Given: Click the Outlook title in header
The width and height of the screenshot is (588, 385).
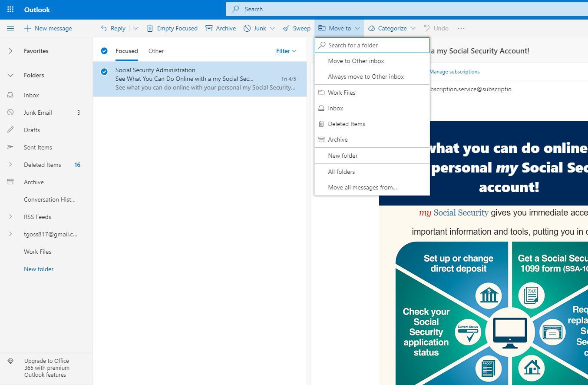Looking at the screenshot, I should (x=37, y=10).
